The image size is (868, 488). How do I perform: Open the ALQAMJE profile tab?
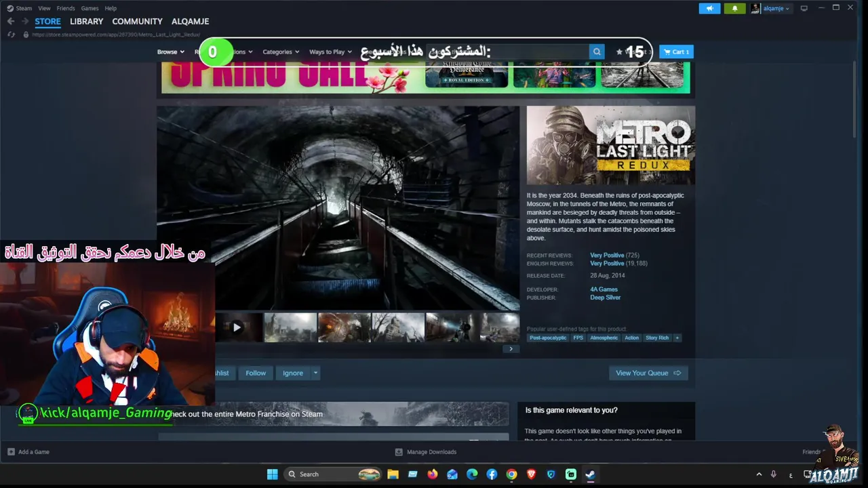190,21
